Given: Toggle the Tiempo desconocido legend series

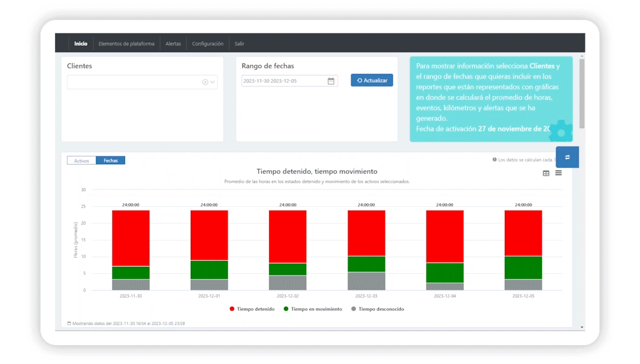Looking at the screenshot, I should pyautogui.click(x=377, y=309).
